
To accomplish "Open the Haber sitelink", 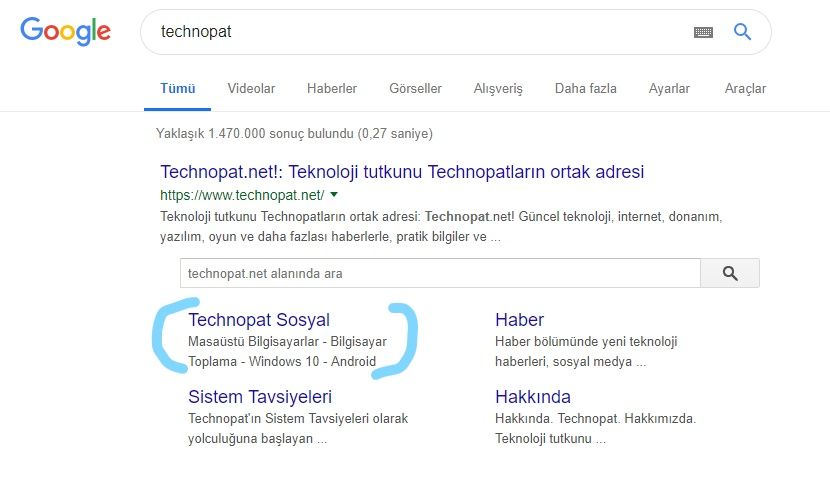I will click(x=519, y=320).
